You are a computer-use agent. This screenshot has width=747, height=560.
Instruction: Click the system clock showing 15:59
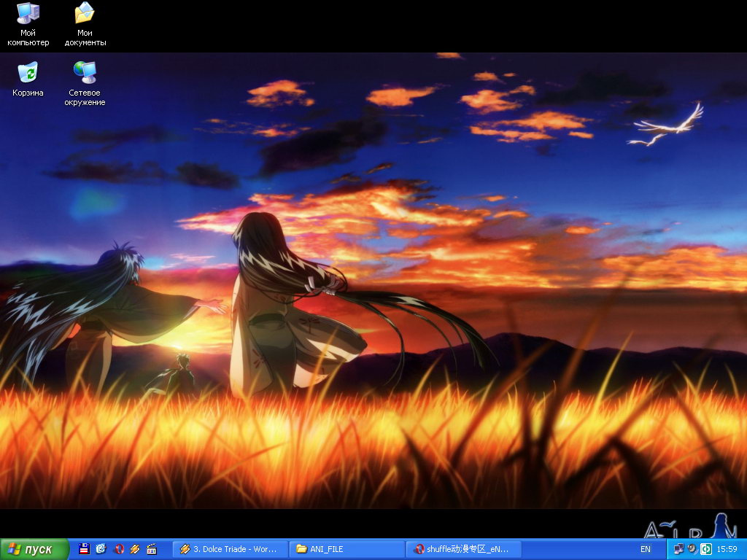tap(727, 549)
